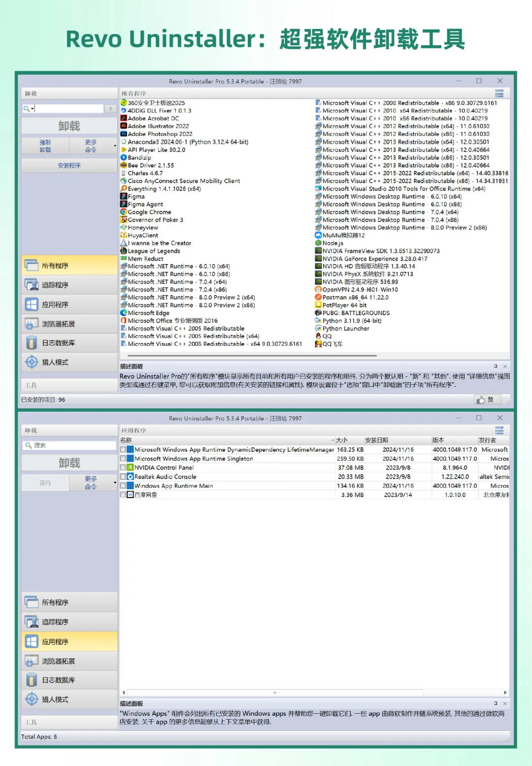Switch to 追踪程序 in top window sidebar
532x766 pixels.
(x=69, y=285)
